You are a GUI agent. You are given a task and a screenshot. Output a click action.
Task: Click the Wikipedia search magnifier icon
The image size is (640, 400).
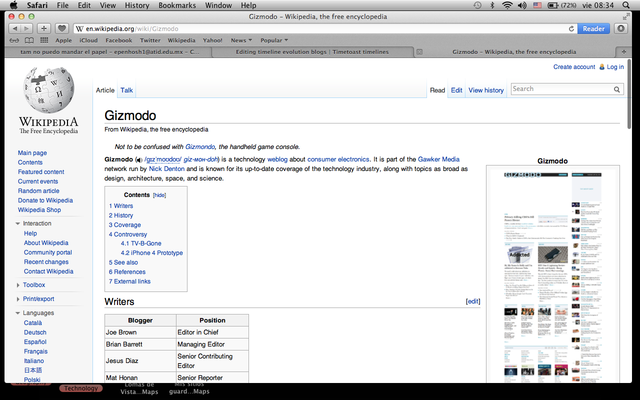click(617, 89)
